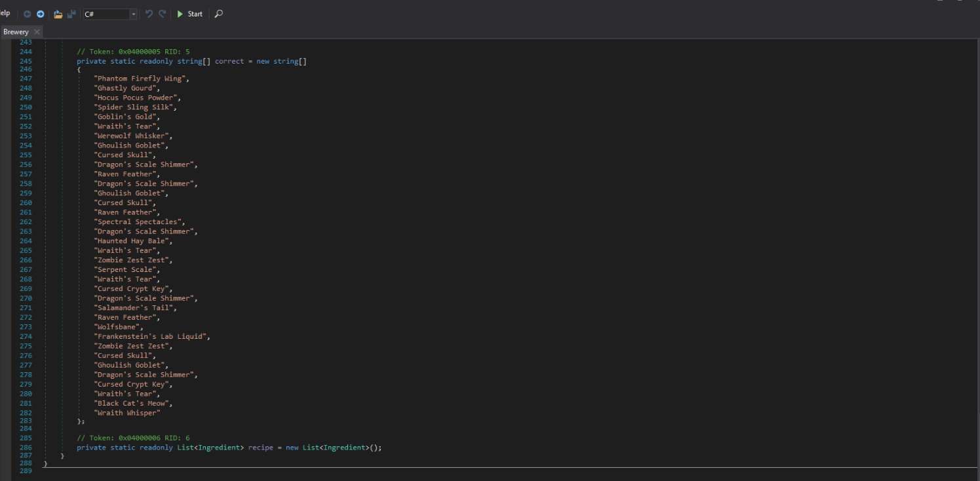Click the green play icon
Viewport: 980px width, 481px height.
point(180,14)
